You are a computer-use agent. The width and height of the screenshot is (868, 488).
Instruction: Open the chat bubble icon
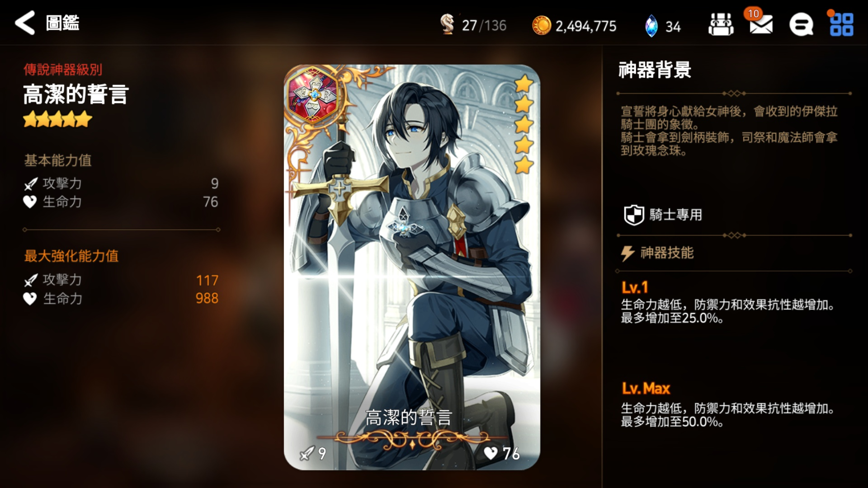[x=801, y=24]
